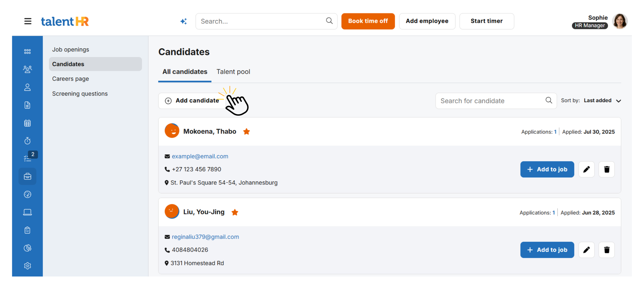Click the AI sparkle assistant icon
The width and height of the screenshot is (644, 289).
tap(184, 21)
